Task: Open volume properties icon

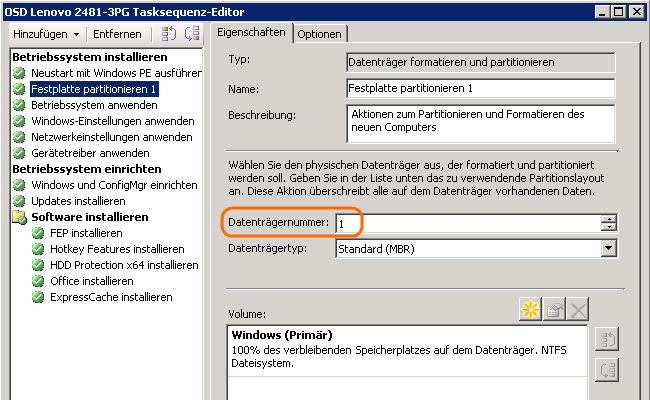Action: click(x=554, y=310)
